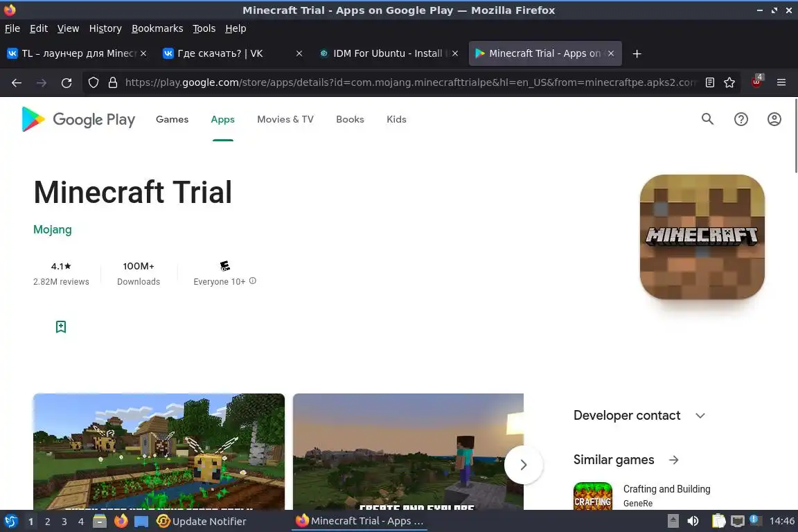This screenshot has width=798, height=532.
Task: Open the Lubuntu start menu
Action: click(x=11, y=522)
